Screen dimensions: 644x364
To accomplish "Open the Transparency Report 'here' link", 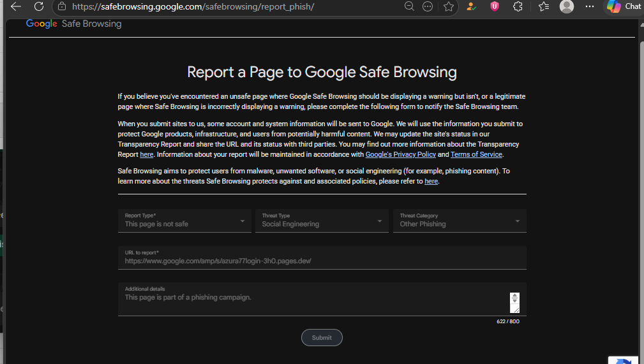I will [147, 155].
